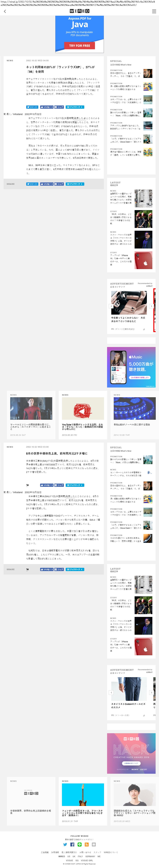Open the red iPhone 11 story in first LATEST list
The width and height of the screenshot is (159, 868).
coord(143,260)
